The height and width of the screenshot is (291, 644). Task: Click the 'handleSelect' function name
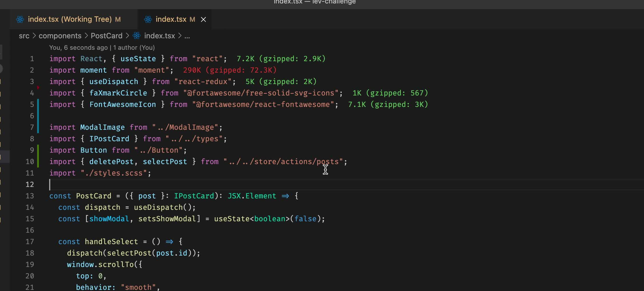click(111, 242)
